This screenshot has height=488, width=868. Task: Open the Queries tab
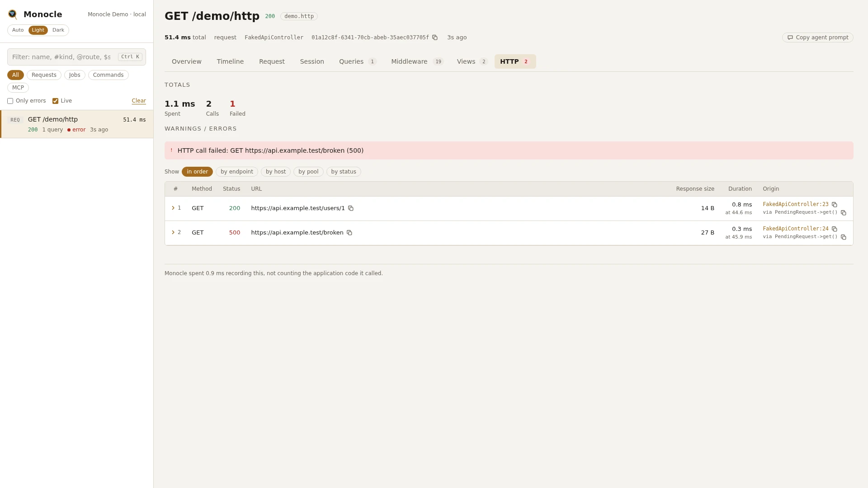[358, 61]
